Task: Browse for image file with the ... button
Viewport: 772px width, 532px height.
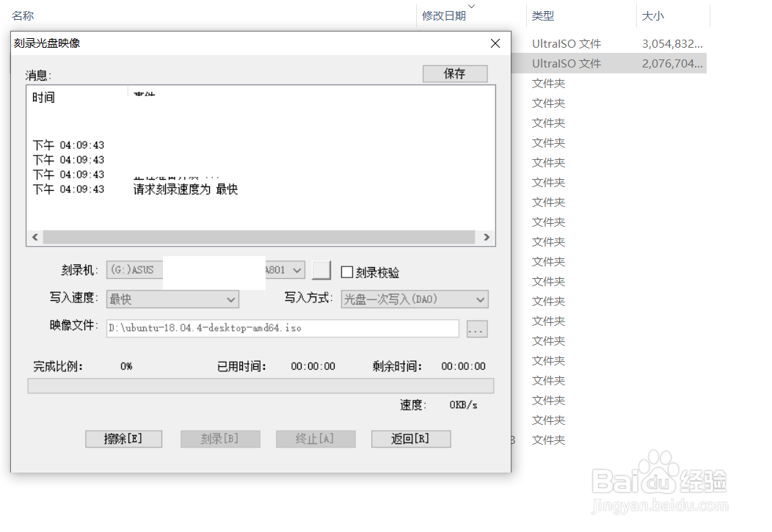Action: (477, 329)
